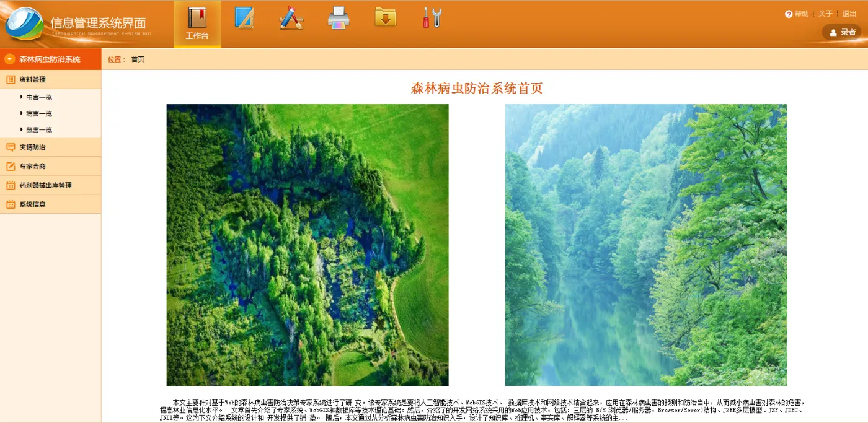Open the 系统信息 sidebar section
868x423 pixels.
[x=32, y=204]
